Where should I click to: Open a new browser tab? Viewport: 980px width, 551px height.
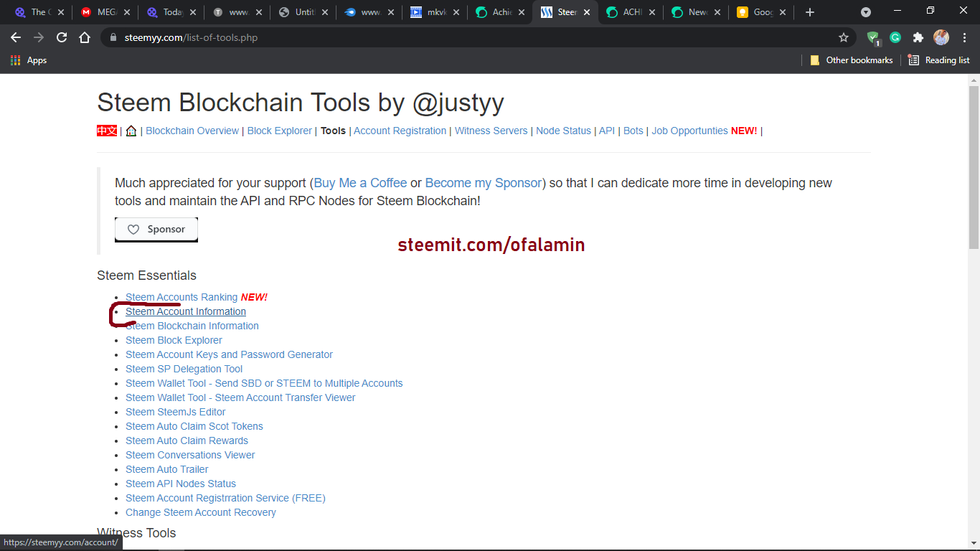[x=810, y=12]
